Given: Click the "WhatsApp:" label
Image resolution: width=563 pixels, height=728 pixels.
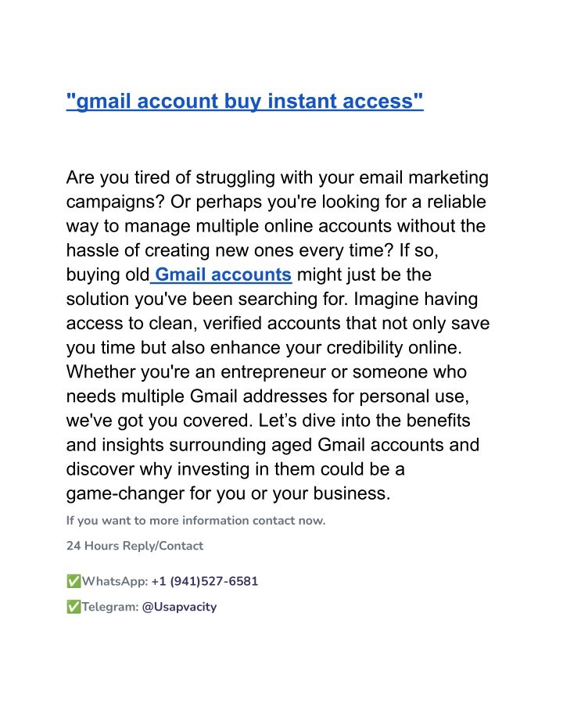Looking at the screenshot, I should click(115, 581).
